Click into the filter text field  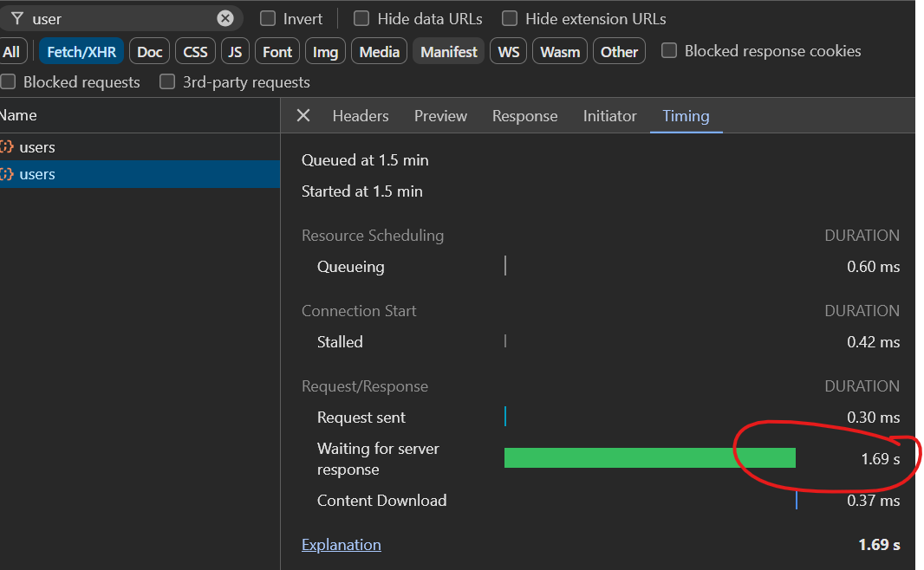point(121,18)
